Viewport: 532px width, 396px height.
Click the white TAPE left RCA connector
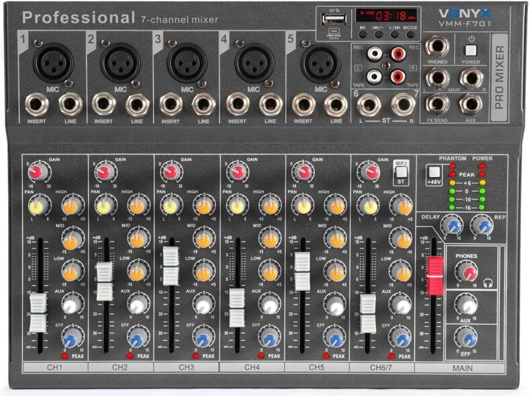click(374, 77)
